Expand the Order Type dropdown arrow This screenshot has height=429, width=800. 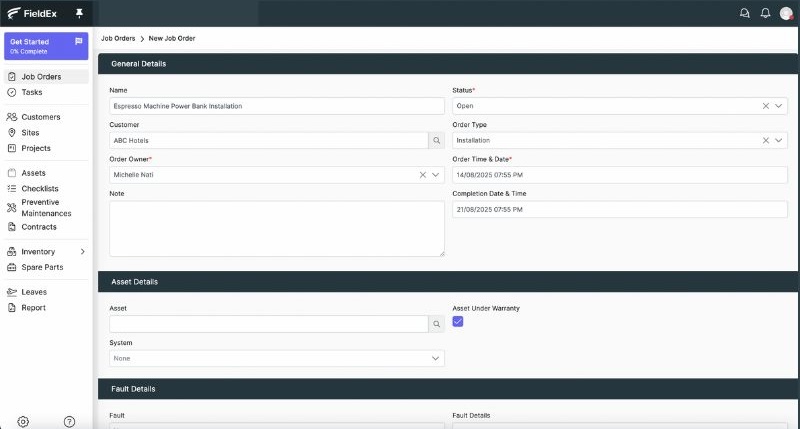pos(779,140)
